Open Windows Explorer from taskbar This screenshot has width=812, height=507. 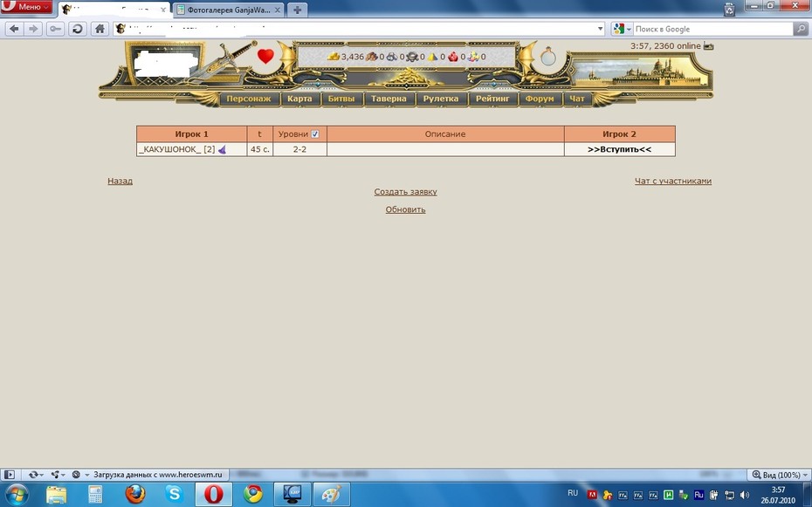click(x=57, y=495)
